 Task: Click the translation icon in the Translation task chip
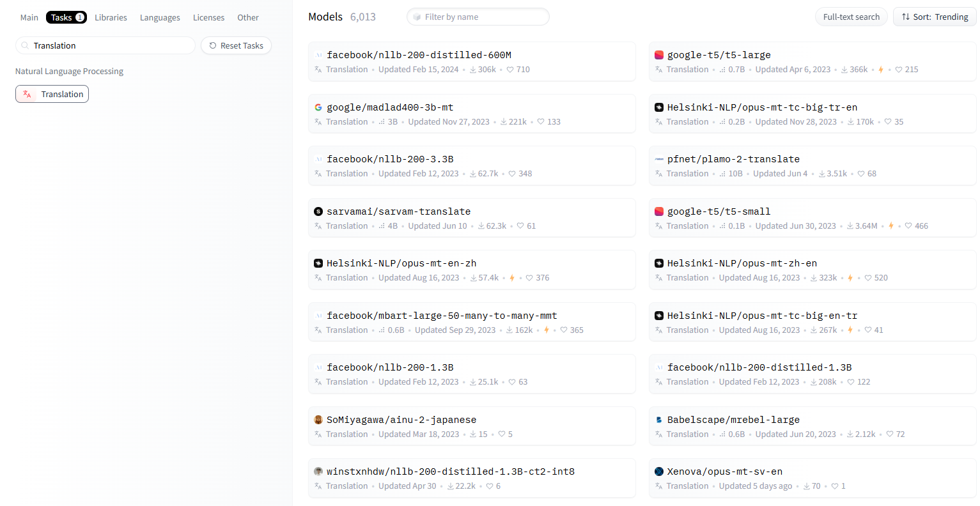(27, 94)
